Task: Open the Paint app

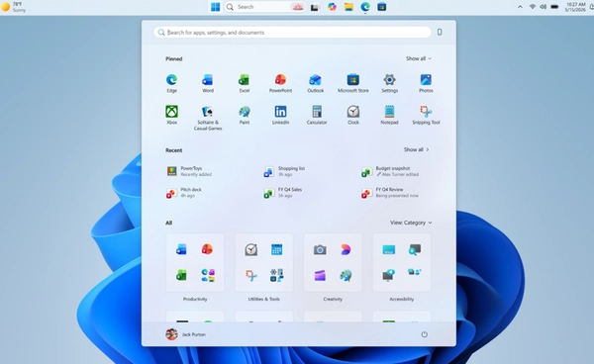Action: tap(244, 115)
